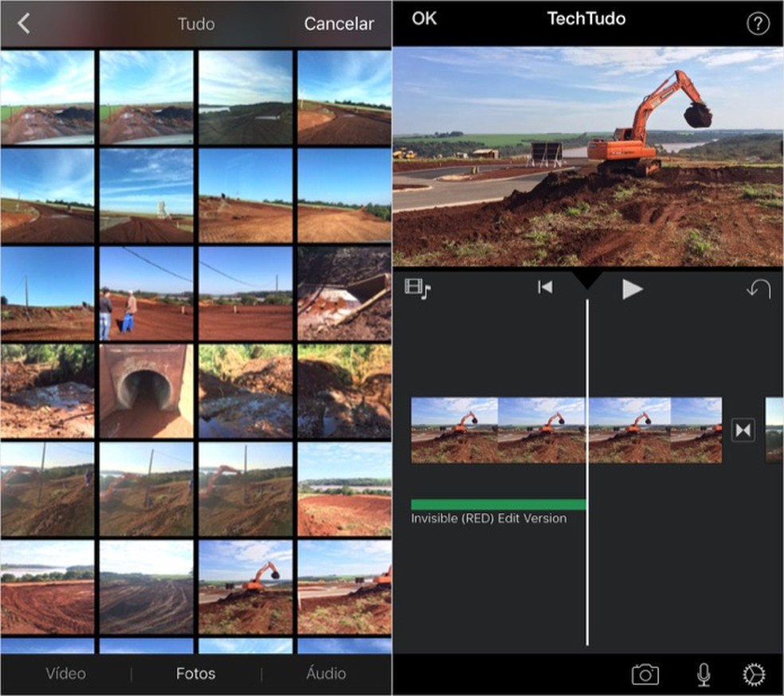Play the project preview
Screen dimensions: 784x696
(x=632, y=289)
